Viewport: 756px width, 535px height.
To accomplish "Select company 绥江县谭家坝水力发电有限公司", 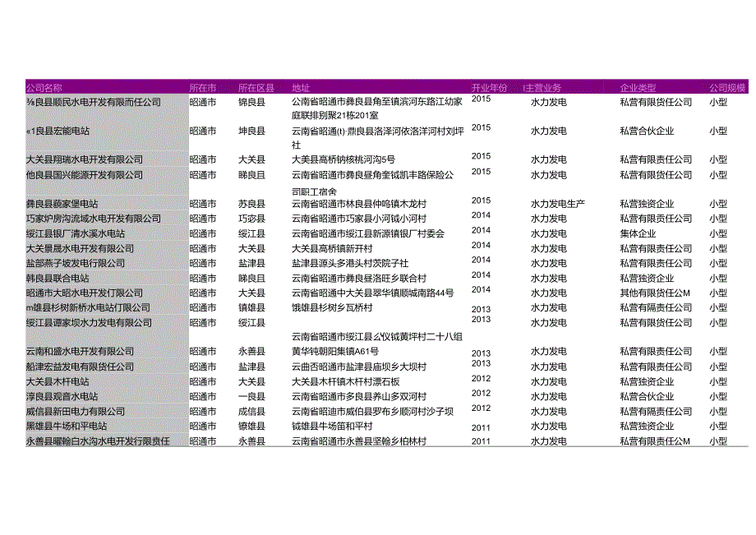I will tap(89, 322).
